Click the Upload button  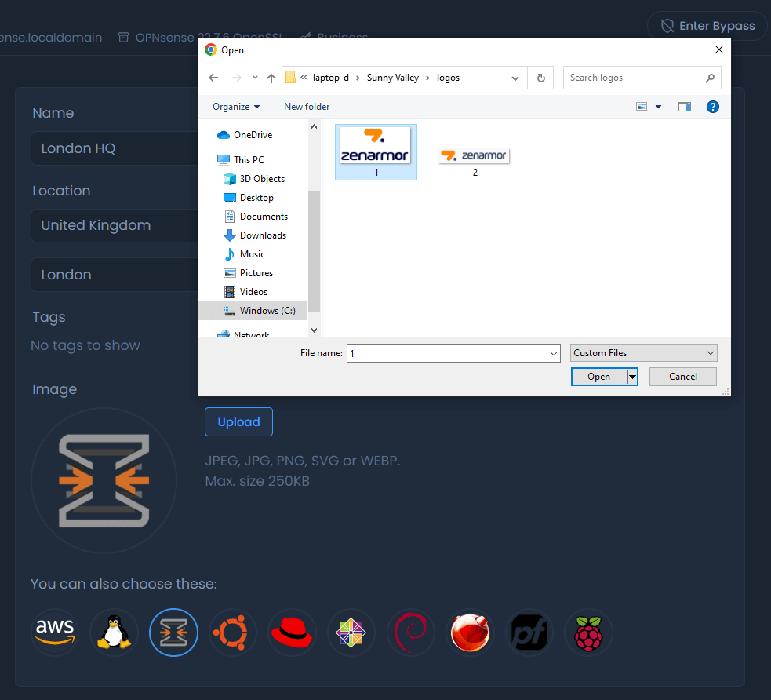click(x=238, y=422)
